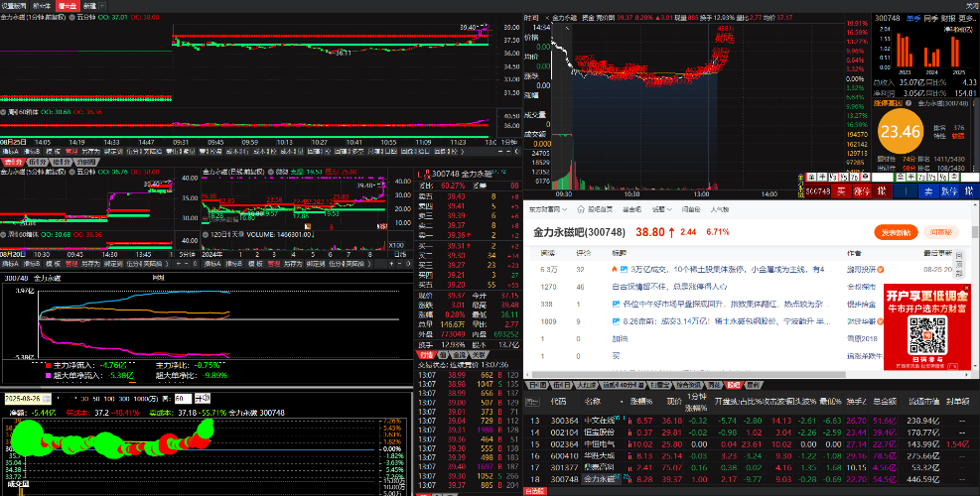The image size is (980, 496).
Task: Click the magenta 超大单净流入 legend swatch
Action: click(48, 375)
